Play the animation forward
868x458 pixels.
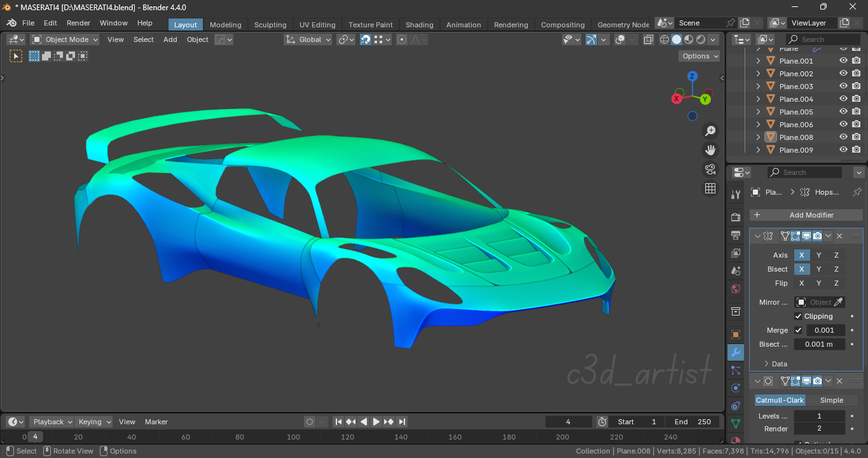(x=376, y=422)
